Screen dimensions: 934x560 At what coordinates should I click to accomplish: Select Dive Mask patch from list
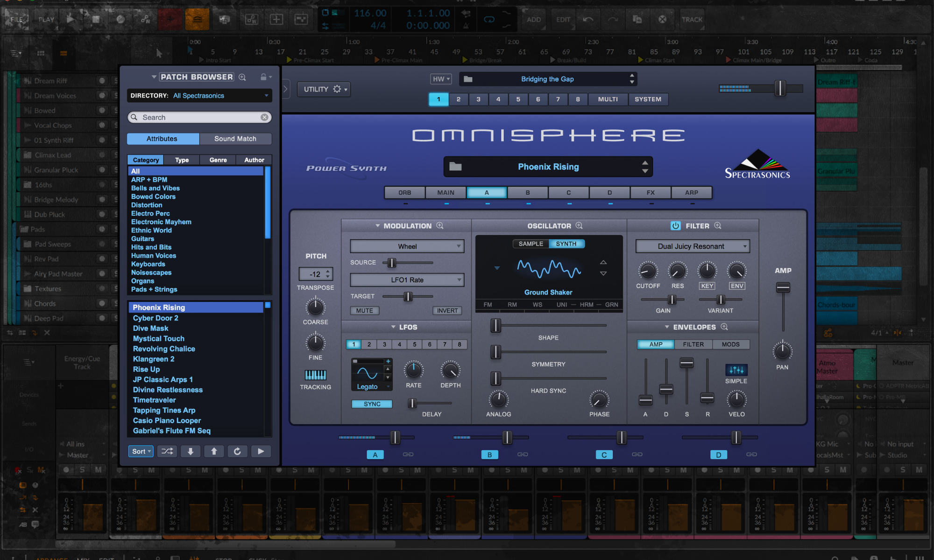(x=150, y=328)
